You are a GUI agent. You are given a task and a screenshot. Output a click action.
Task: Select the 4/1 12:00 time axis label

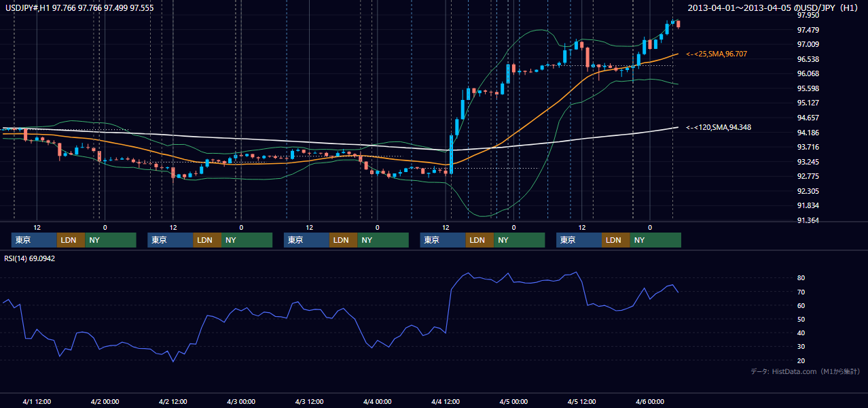coord(37,401)
